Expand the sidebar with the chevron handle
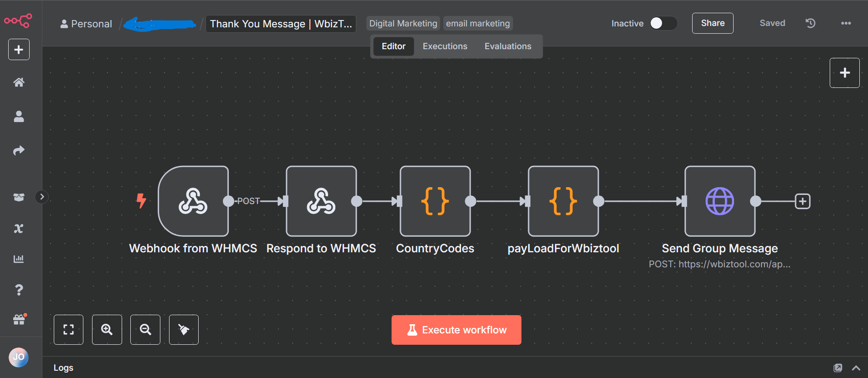The width and height of the screenshot is (868, 378). point(42,197)
